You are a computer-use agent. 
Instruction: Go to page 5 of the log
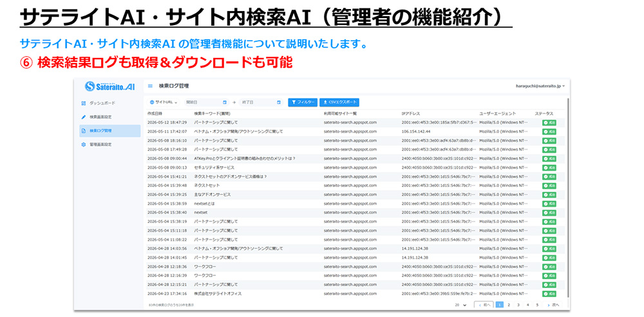click(537, 305)
